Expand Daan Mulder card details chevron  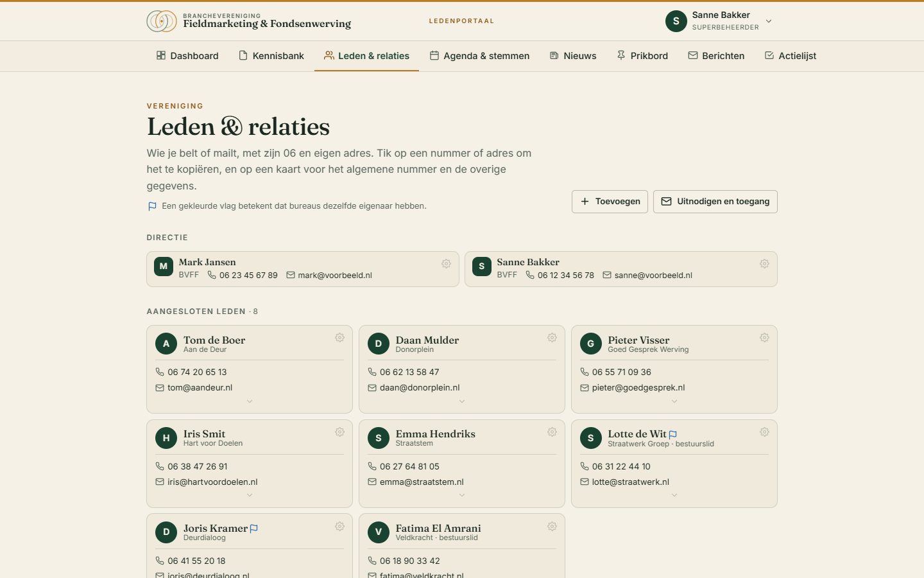462,401
